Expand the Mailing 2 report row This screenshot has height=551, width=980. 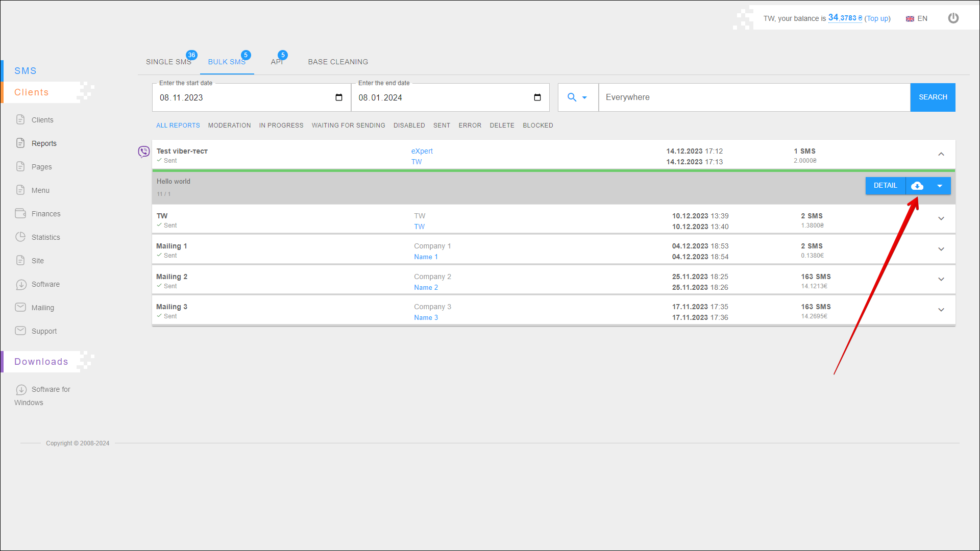(x=941, y=279)
